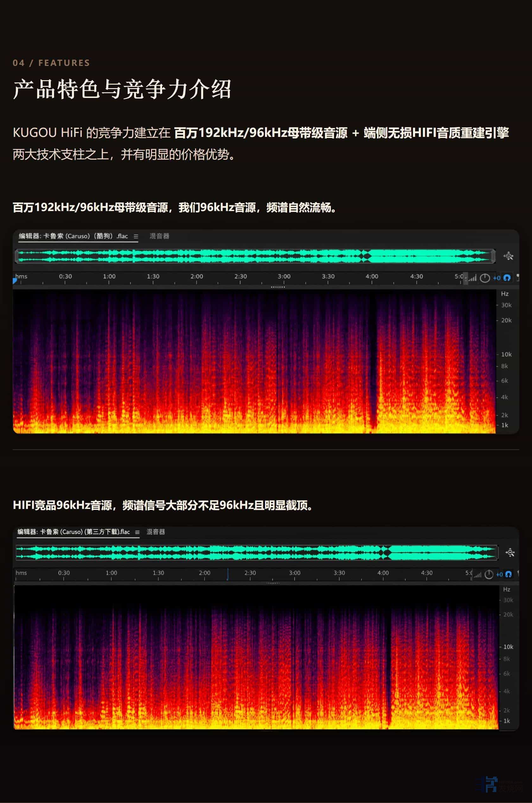Click 0:30 on the 酷狗 editor time ruler
532x803 pixels.
66,276
